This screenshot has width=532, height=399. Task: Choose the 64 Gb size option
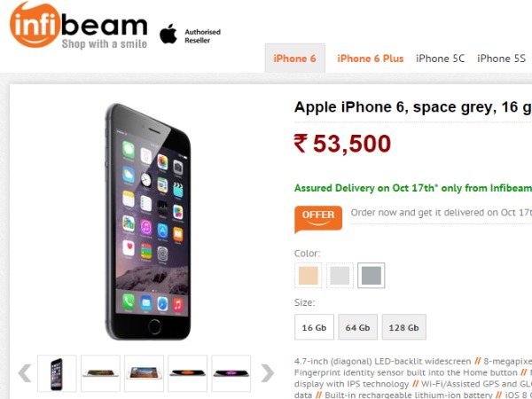pos(357,327)
